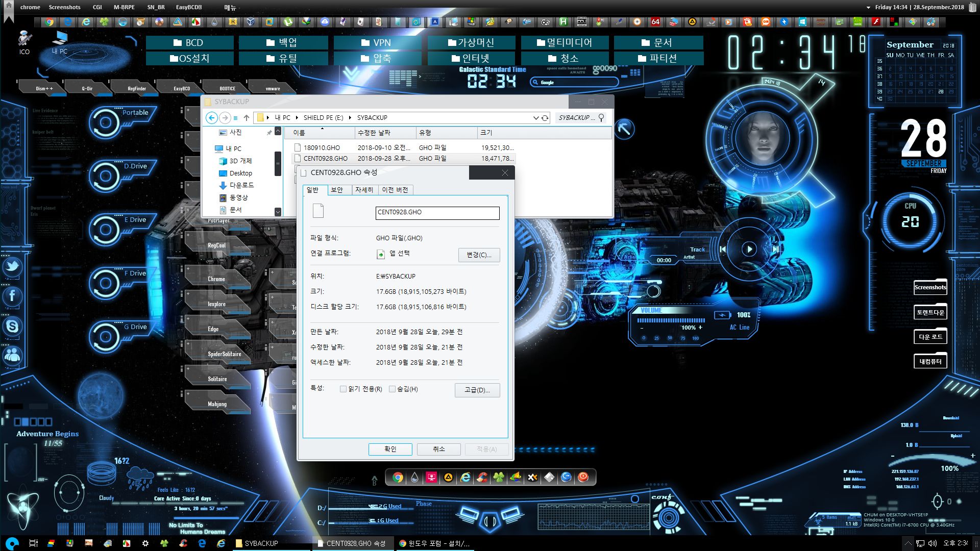Image resolution: width=980 pixels, height=551 pixels.
Task: Launch the green H icon in top bar
Action: click(x=563, y=22)
